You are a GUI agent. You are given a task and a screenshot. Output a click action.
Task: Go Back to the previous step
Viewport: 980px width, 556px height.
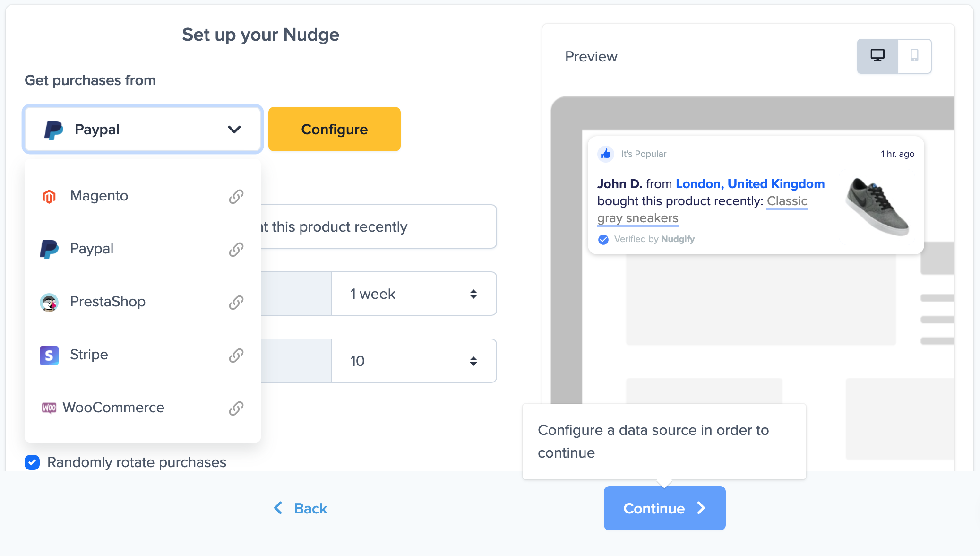pos(301,508)
